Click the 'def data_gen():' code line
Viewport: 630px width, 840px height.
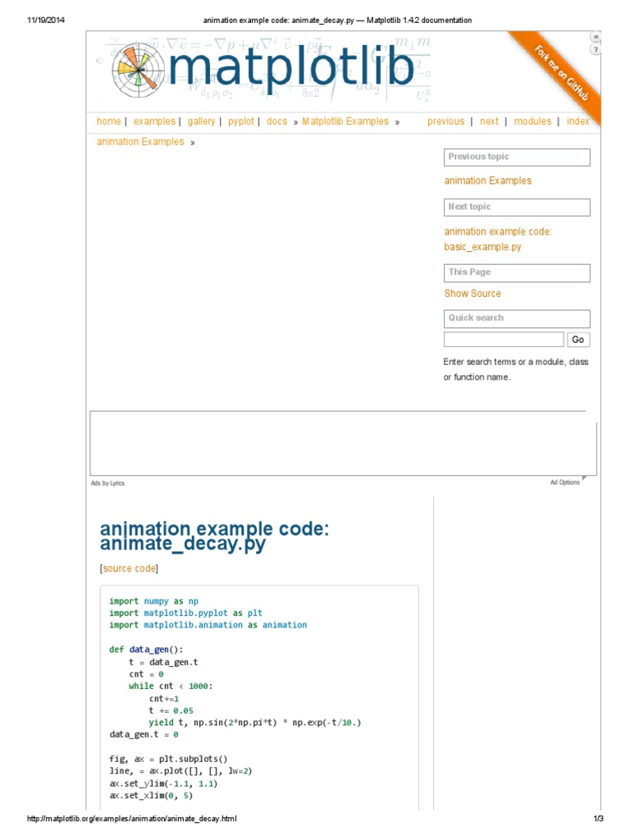(x=146, y=650)
